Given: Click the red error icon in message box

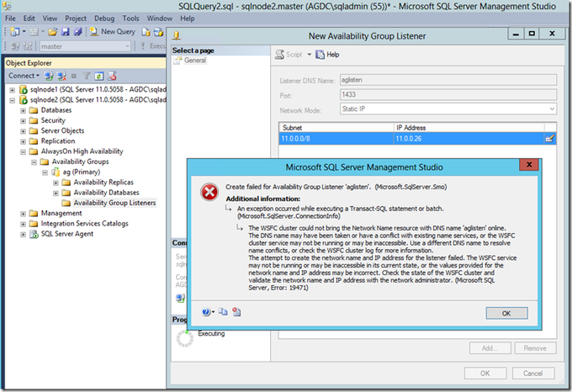Looking at the screenshot, I should coord(209,192).
